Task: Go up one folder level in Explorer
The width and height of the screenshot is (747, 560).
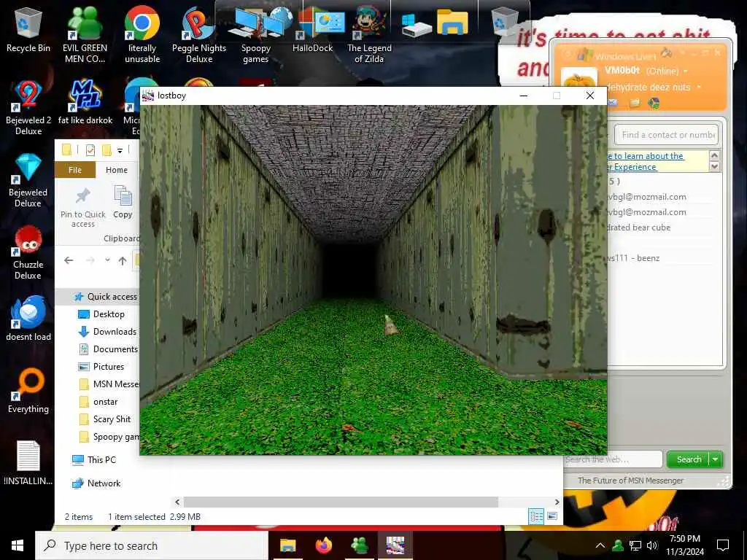Action: point(123,260)
